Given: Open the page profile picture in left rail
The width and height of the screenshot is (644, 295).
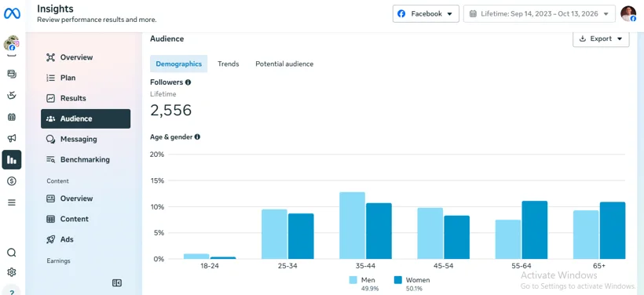Looking at the screenshot, I should [x=11, y=42].
